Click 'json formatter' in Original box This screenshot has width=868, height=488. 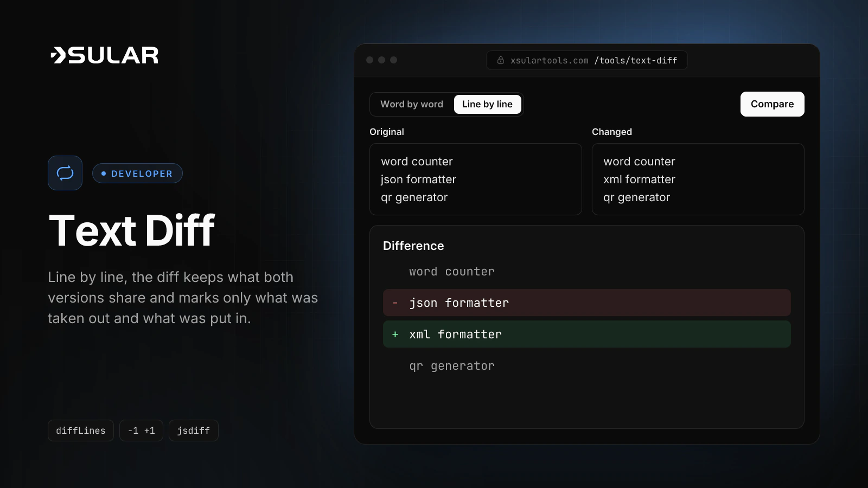(418, 179)
